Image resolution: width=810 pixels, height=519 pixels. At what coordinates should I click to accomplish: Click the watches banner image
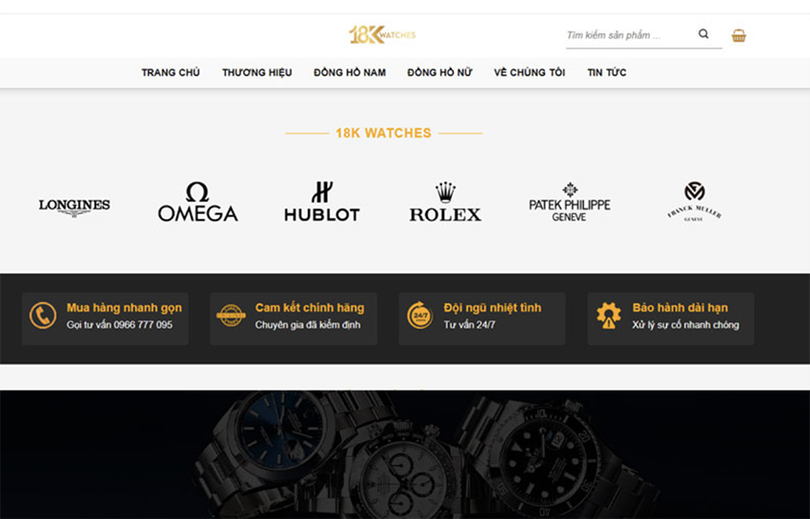coord(405,454)
